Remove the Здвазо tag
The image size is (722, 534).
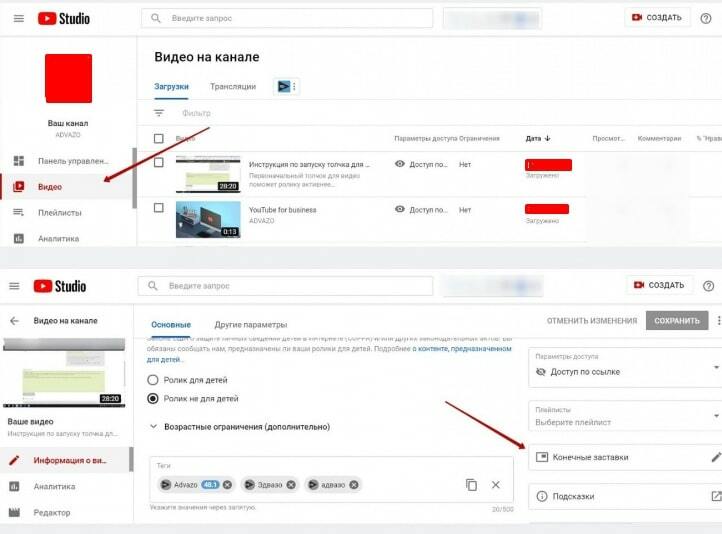pos(291,485)
